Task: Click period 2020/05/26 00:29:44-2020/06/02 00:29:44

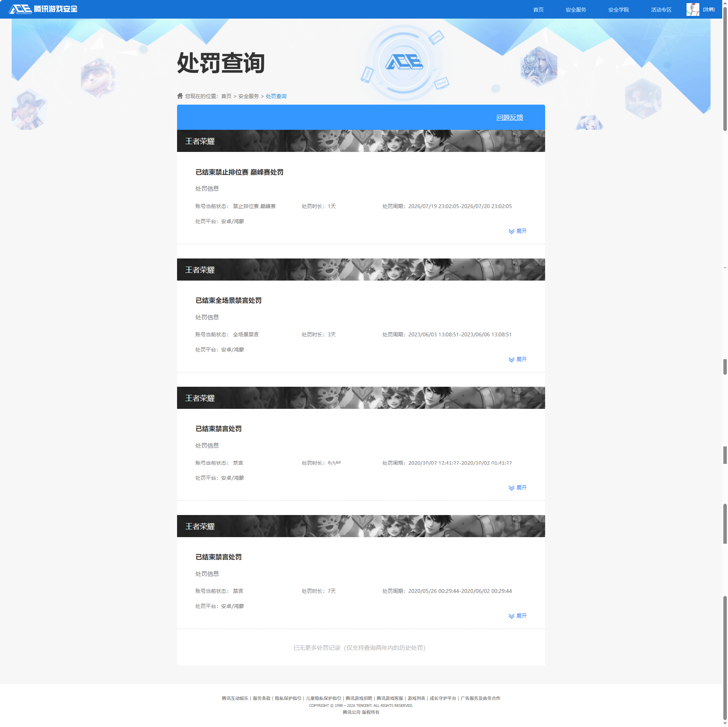Action: pyautogui.click(x=460, y=591)
